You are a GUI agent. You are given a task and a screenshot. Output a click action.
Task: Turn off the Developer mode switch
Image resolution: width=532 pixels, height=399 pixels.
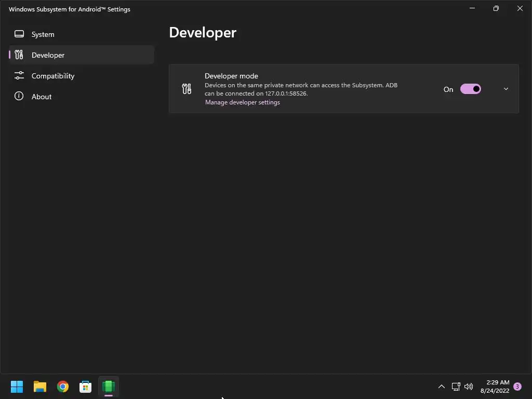tap(470, 89)
